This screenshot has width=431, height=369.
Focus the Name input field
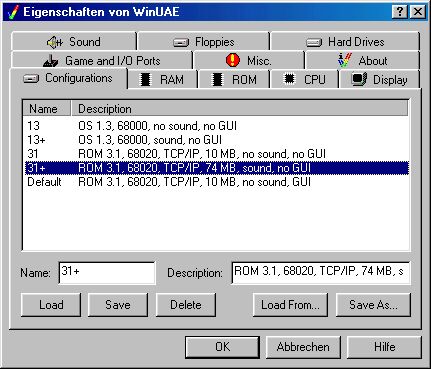coord(107,273)
